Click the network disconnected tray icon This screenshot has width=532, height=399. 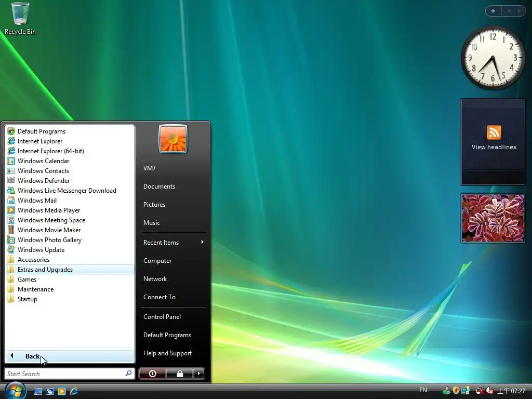[480, 391]
